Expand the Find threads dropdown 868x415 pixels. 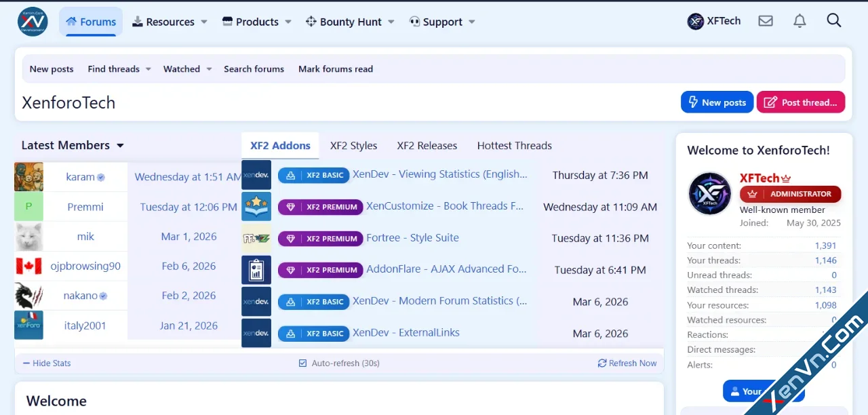click(148, 69)
